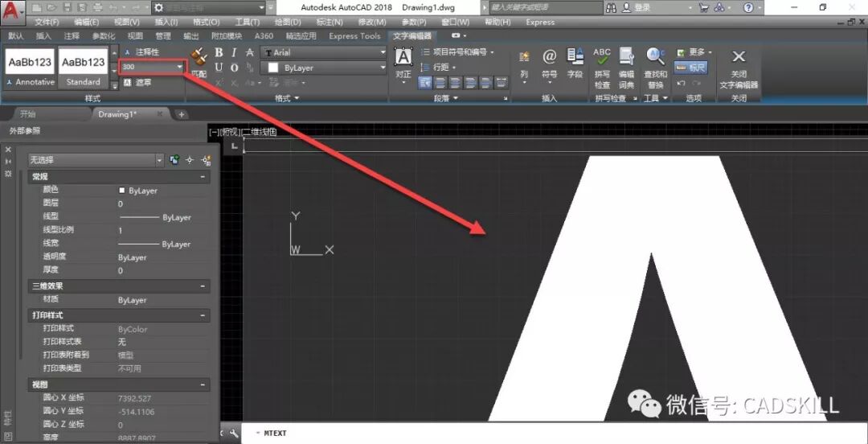Switch to the Express Tools ribbon tab

(355, 36)
